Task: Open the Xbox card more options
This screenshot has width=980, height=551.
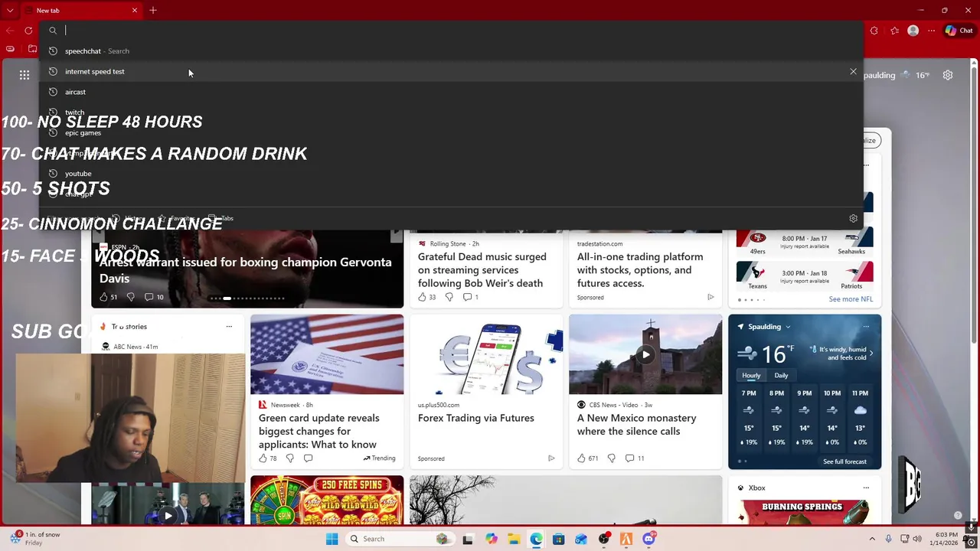Action: click(x=866, y=487)
